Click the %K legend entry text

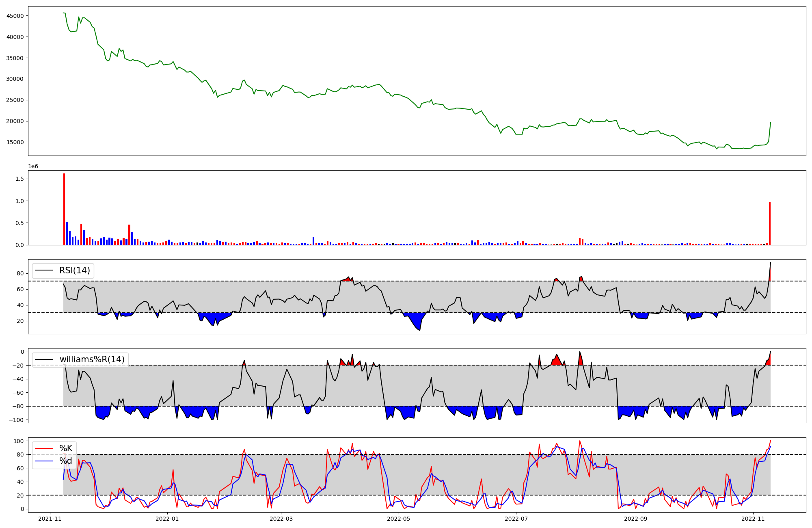[66, 448]
